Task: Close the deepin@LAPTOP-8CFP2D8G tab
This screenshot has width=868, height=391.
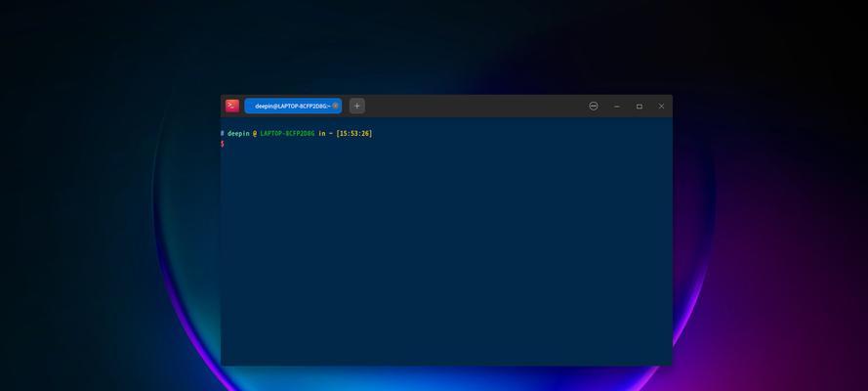Action: [x=336, y=106]
